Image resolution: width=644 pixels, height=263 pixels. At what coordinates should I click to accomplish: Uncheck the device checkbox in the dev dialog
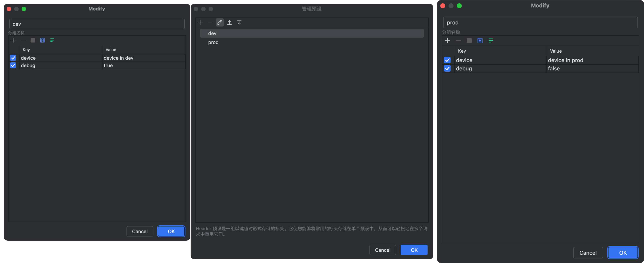tap(13, 58)
